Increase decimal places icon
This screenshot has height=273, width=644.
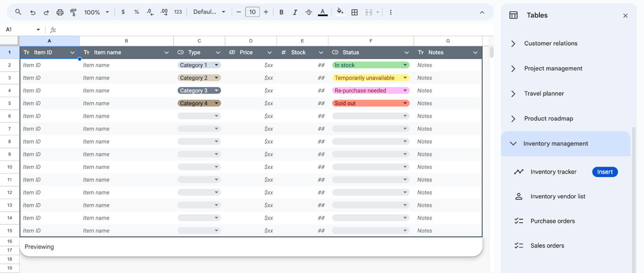(x=164, y=12)
